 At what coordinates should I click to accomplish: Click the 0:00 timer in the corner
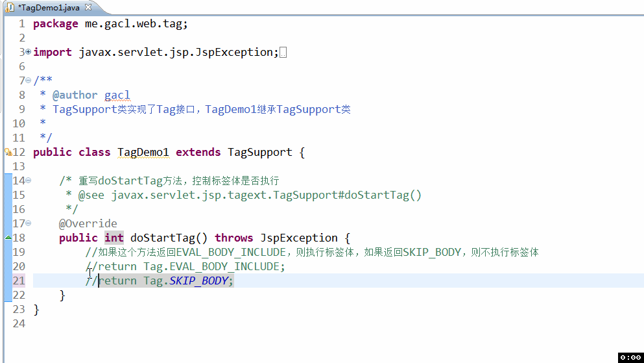(x=630, y=357)
